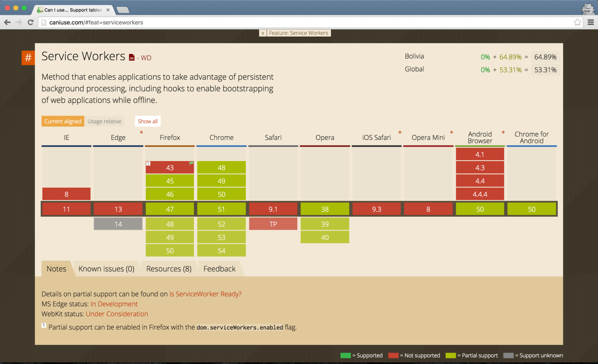Click the gray Support unknown legend swatch
The height and width of the screenshot is (364, 598).
tap(509, 356)
